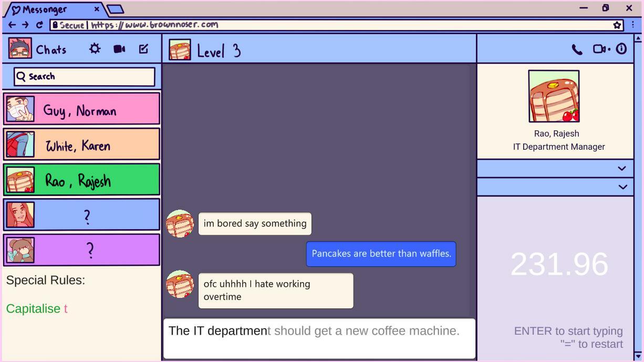Open the settings gear in Chats header
Screen dimensions: 644x362
95,49
